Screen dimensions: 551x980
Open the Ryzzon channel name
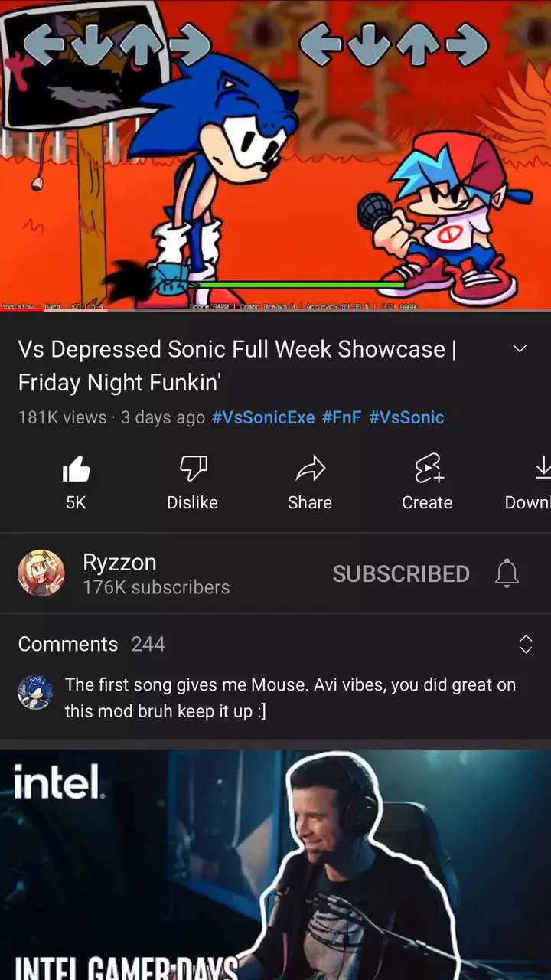119,562
